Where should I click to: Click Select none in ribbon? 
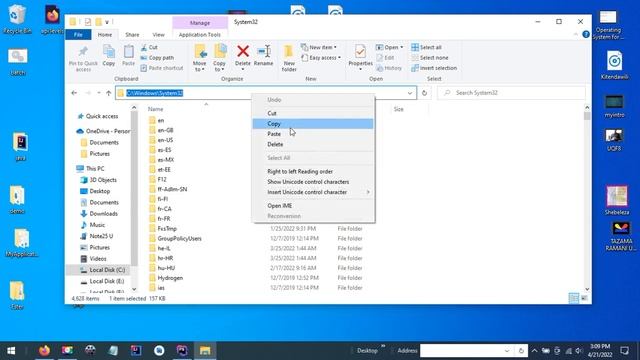pyautogui.click(x=430, y=58)
